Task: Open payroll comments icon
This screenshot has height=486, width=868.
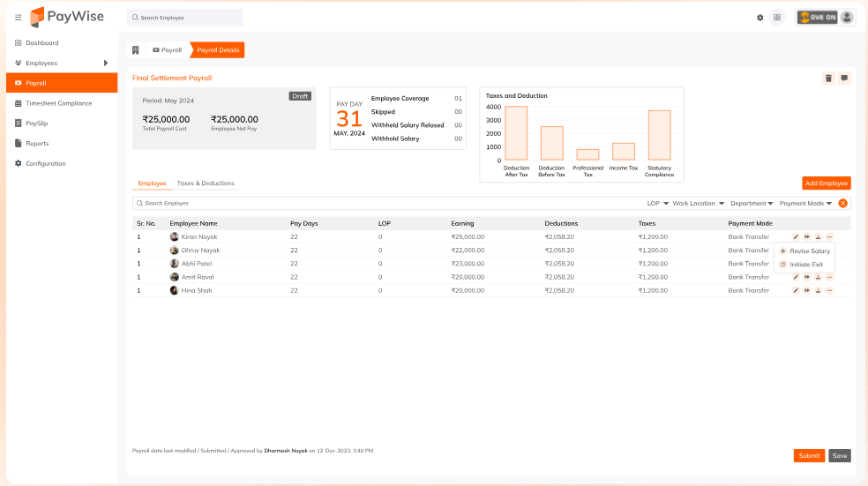Action: [844, 78]
